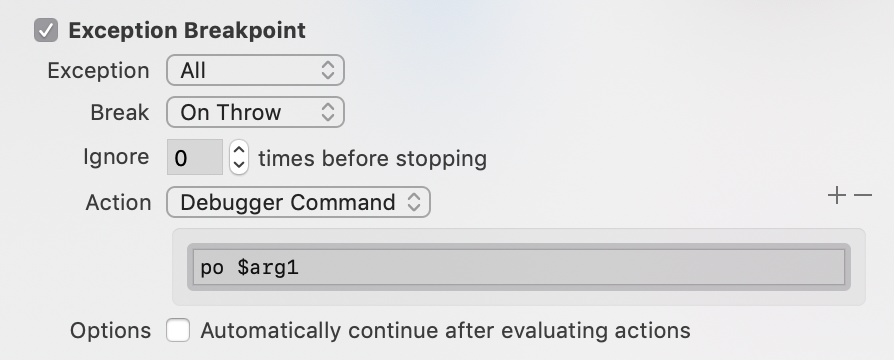This screenshot has width=894, height=360.
Task: Click the Exception Breakpoint title text
Action: (187, 30)
